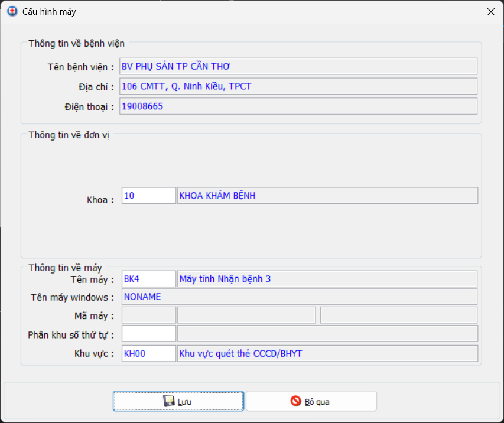The width and height of the screenshot is (504, 423).
Task: Click the KHOA KHÁM BỆNH department name field
Action: (327, 196)
